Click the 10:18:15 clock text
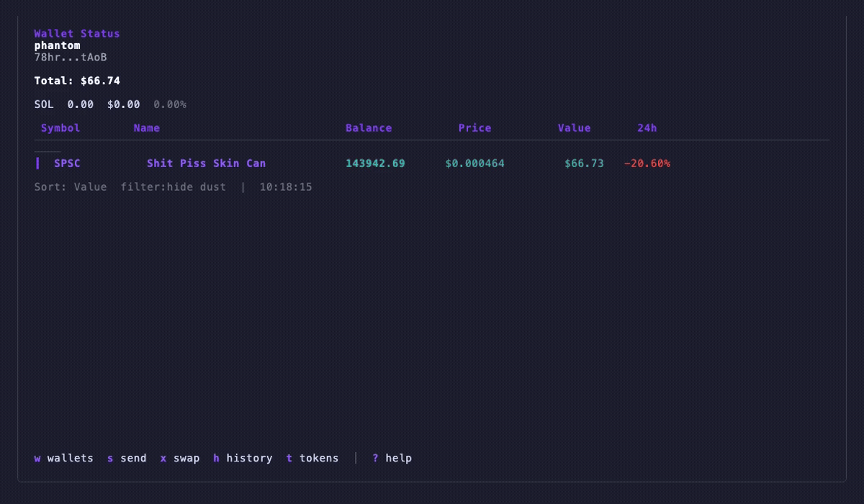This screenshot has width=864, height=504. (x=286, y=187)
